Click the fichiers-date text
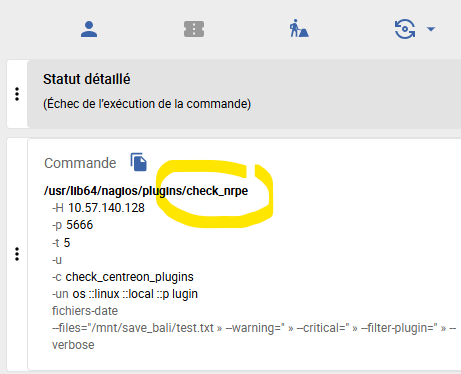The height and width of the screenshot is (374, 461). (85, 311)
